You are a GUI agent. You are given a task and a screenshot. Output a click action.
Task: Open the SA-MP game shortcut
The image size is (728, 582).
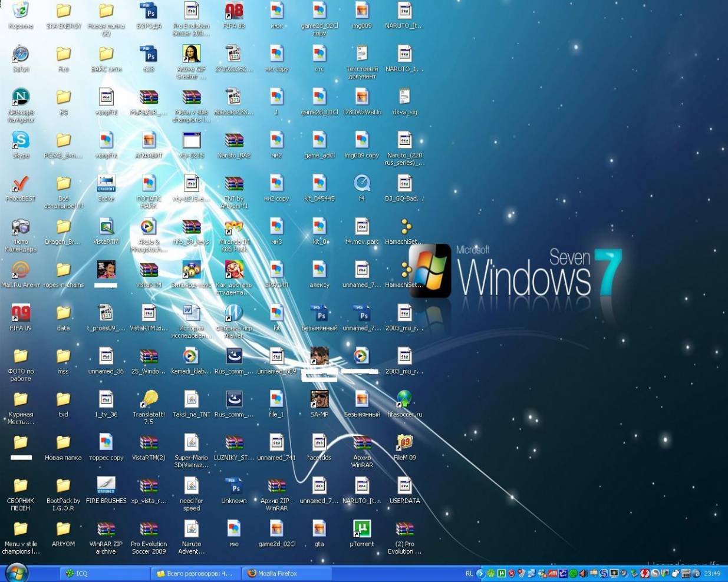point(319,400)
